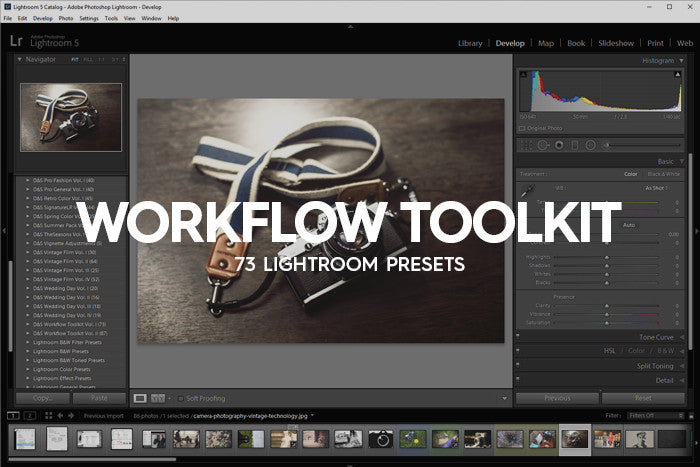Viewport: 700px width, 467px height.
Task: Toggle the HSL panel on/off switch
Action: tap(518, 350)
